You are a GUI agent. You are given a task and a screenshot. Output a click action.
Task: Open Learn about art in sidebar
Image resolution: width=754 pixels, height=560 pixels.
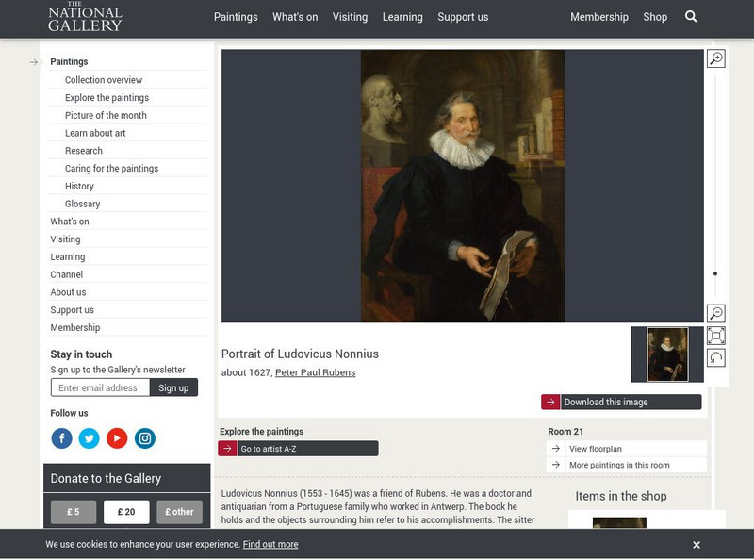[95, 133]
